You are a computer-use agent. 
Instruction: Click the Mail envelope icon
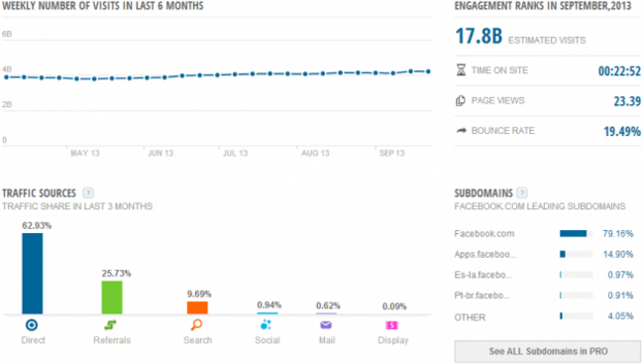[x=326, y=325]
